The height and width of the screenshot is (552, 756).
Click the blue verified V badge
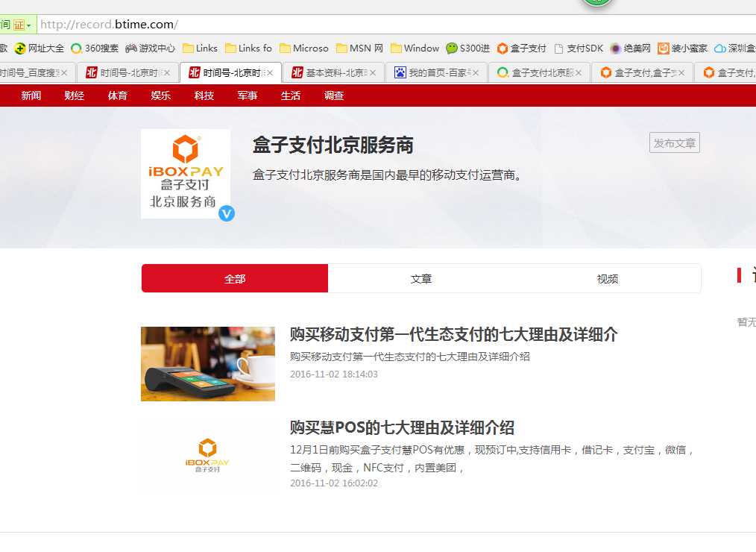click(x=227, y=213)
